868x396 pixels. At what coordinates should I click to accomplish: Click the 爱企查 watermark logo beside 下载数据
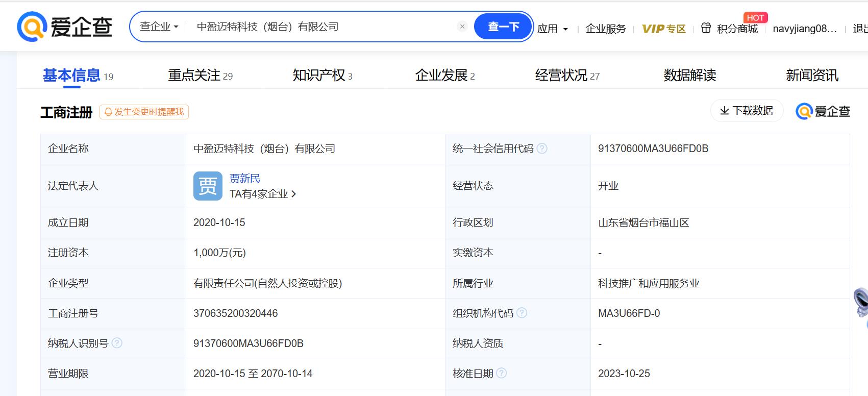click(x=823, y=111)
